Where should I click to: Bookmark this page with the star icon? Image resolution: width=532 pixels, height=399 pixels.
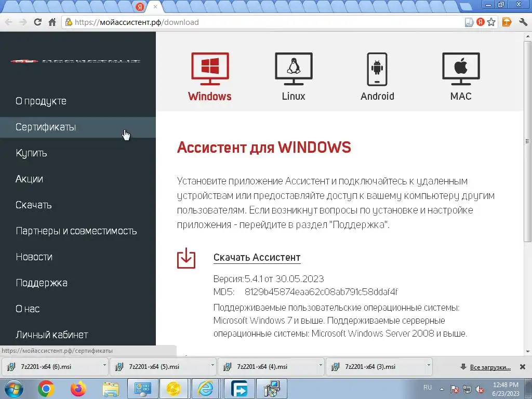tap(491, 22)
